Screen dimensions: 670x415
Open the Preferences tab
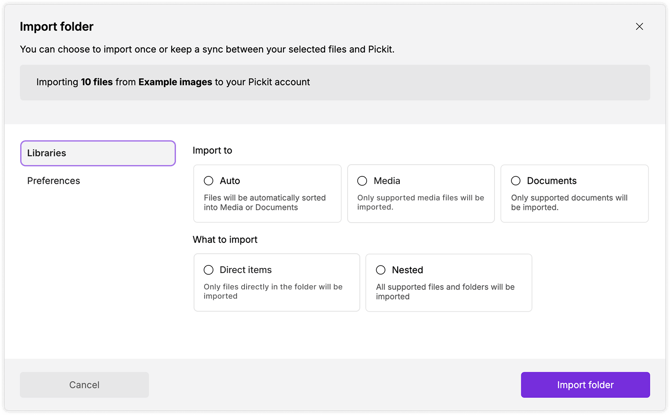(54, 181)
